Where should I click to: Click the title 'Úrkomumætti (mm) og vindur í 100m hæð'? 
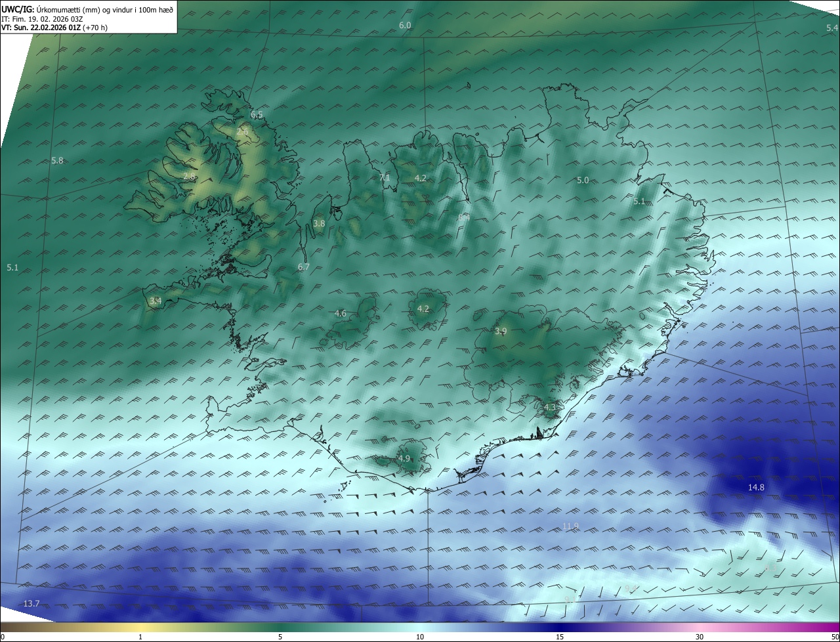105,9
